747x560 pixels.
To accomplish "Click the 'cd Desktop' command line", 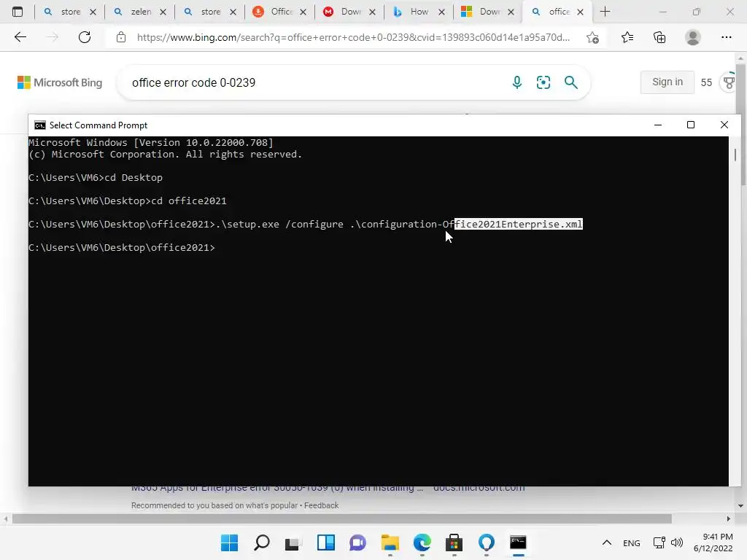I will coord(96,177).
